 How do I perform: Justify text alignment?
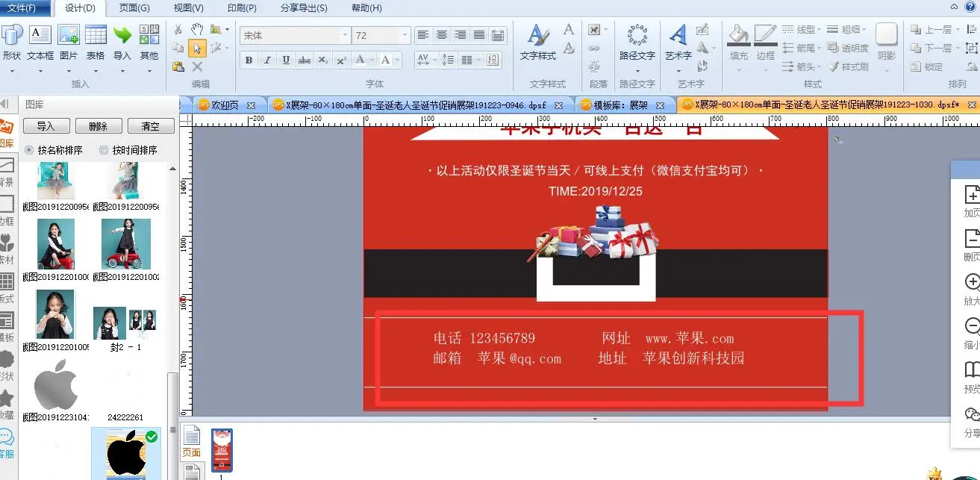click(x=479, y=35)
